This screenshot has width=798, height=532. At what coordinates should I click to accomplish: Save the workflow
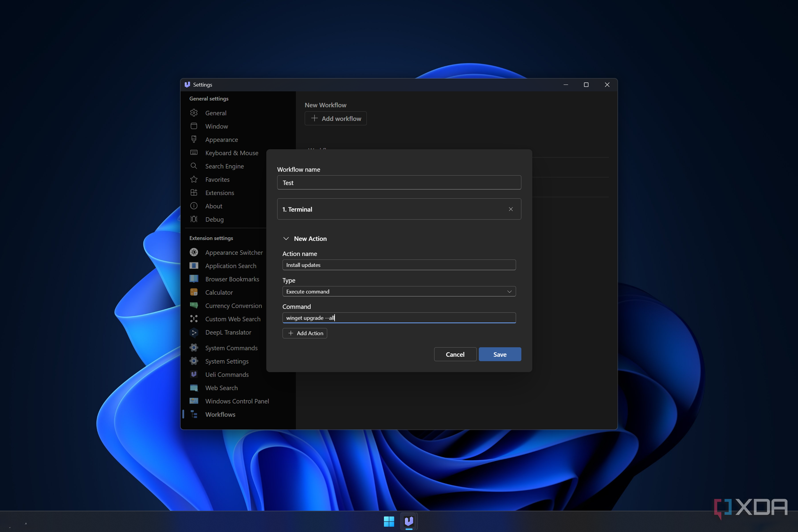[500, 354]
